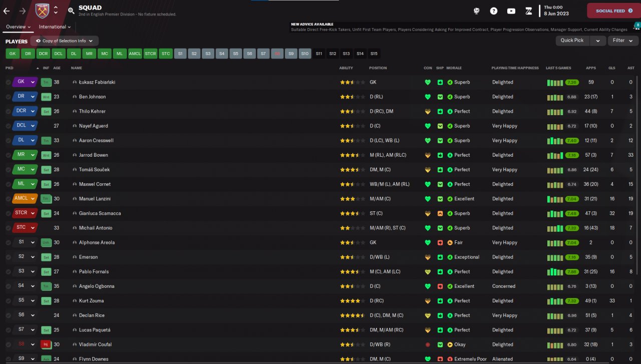The height and width of the screenshot is (364, 641).
Task: Open the Social Feed button
Action: tap(614, 11)
